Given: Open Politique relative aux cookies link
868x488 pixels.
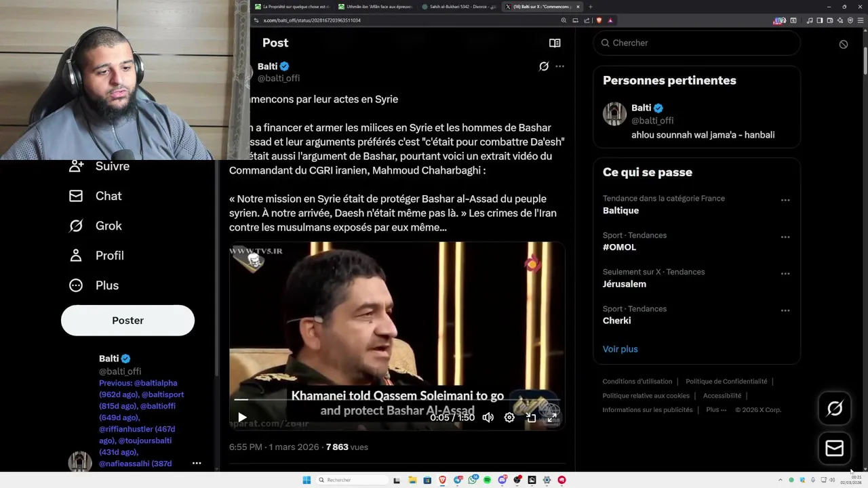Looking at the screenshot, I should [x=646, y=396].
